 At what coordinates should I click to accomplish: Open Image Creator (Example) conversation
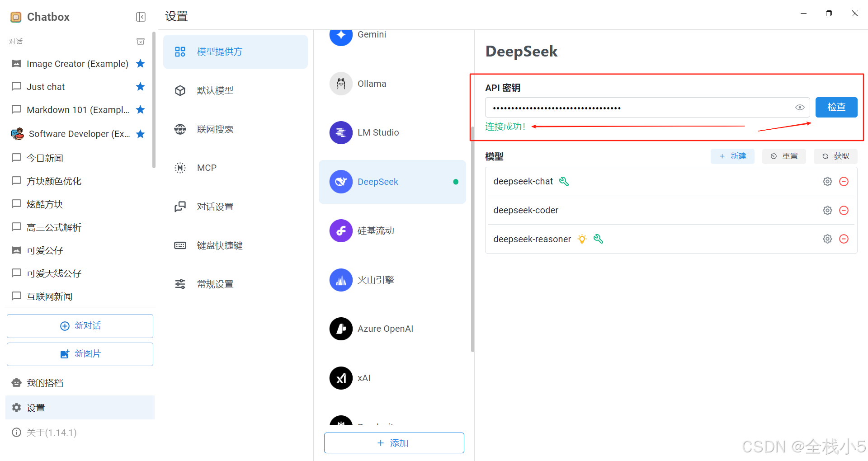coord(77,64)
